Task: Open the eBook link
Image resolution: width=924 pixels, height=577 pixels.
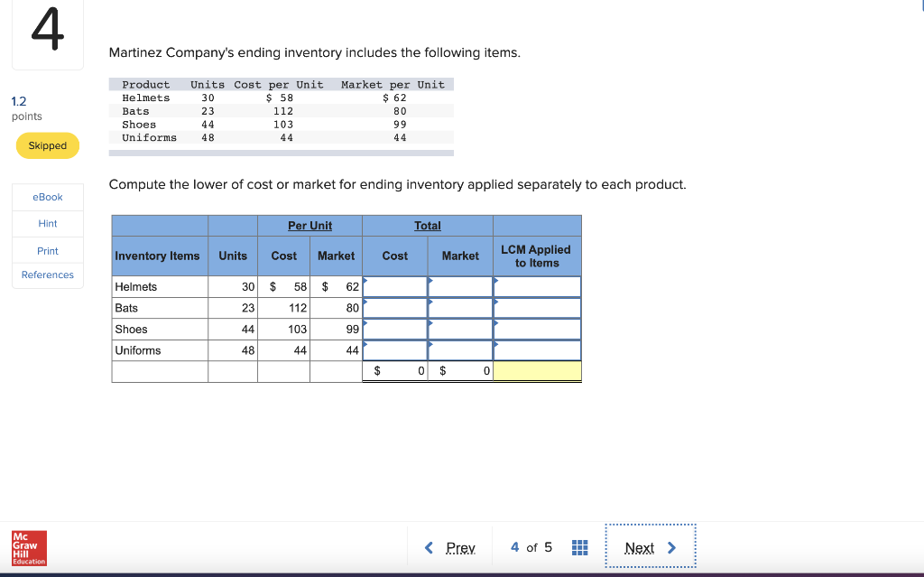Action: [x=48, y=197]
